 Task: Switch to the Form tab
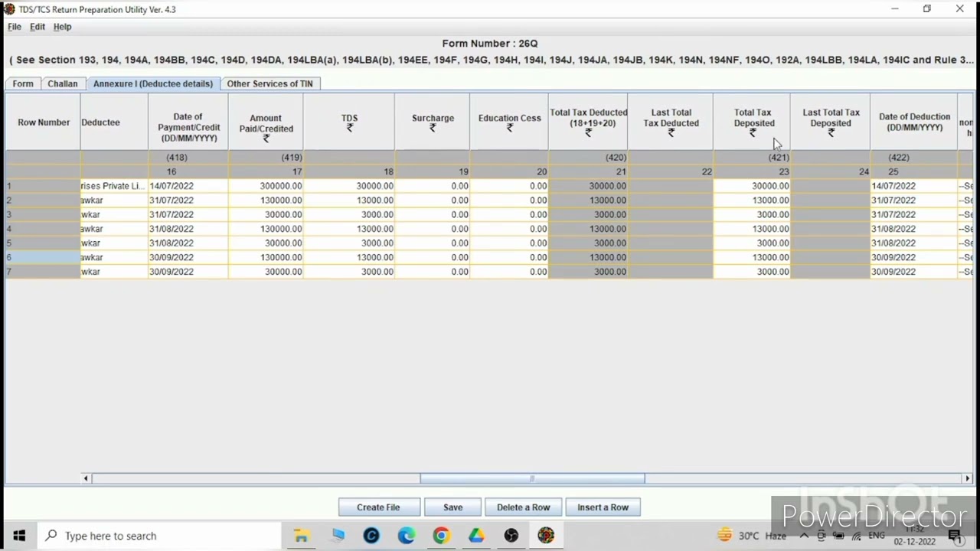[23, 83]
